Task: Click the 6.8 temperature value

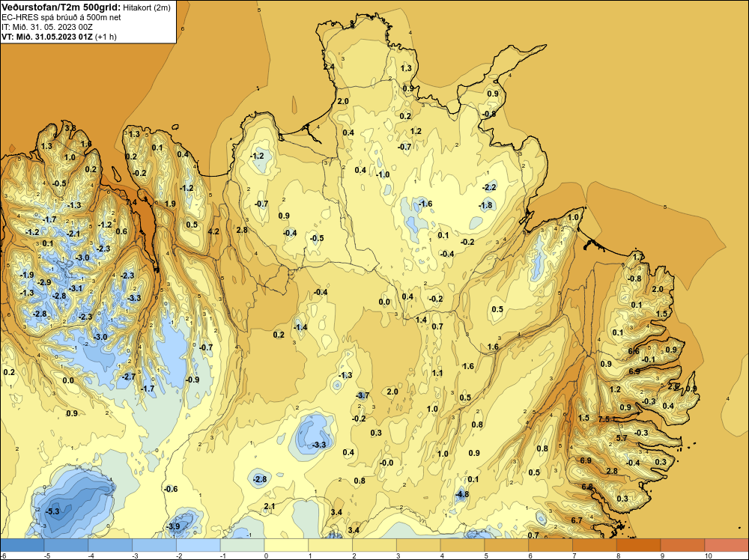Action: click(587, 487)
